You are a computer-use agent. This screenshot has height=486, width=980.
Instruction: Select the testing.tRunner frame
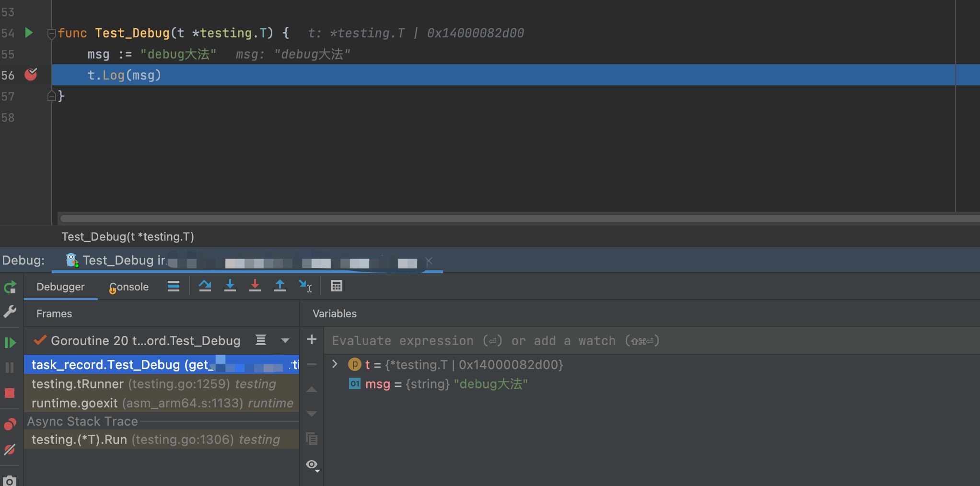click(162, 384)
